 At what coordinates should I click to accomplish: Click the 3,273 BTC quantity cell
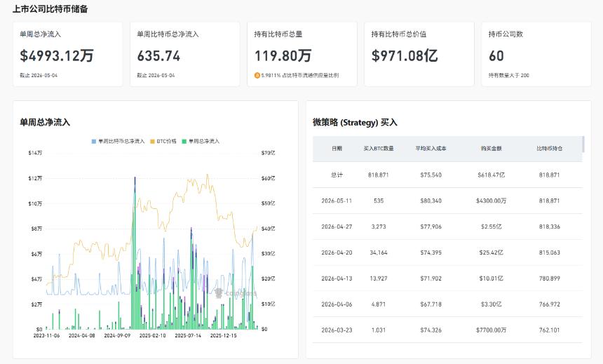379,227
